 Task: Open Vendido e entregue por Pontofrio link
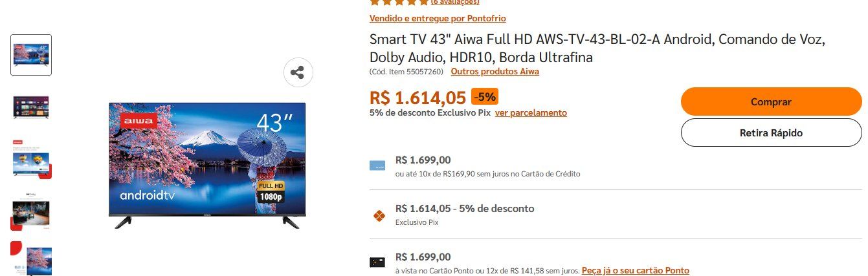tap(438, 18)
